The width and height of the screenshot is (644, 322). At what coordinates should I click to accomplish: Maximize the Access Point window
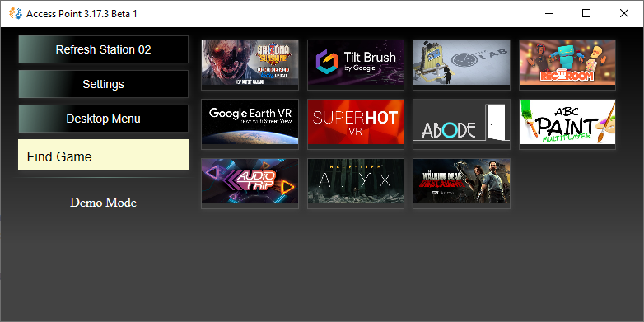586,13
